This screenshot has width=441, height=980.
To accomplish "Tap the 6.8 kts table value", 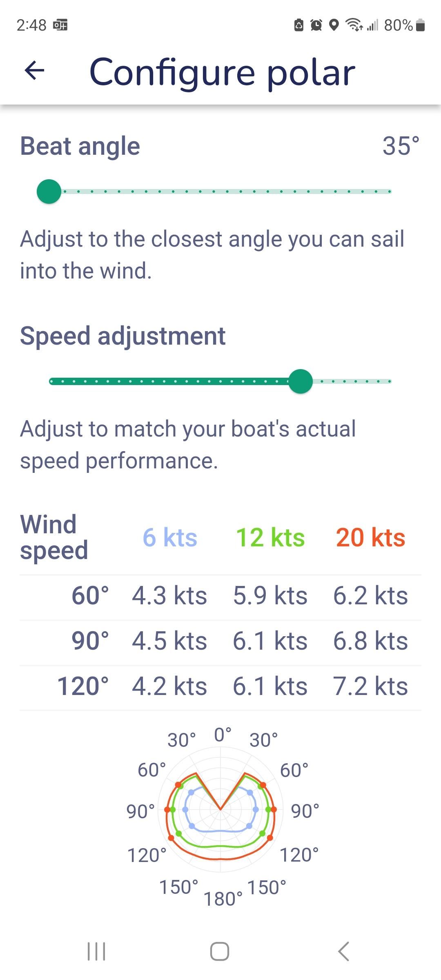I will pyautogui.click(x=370, y=641).
